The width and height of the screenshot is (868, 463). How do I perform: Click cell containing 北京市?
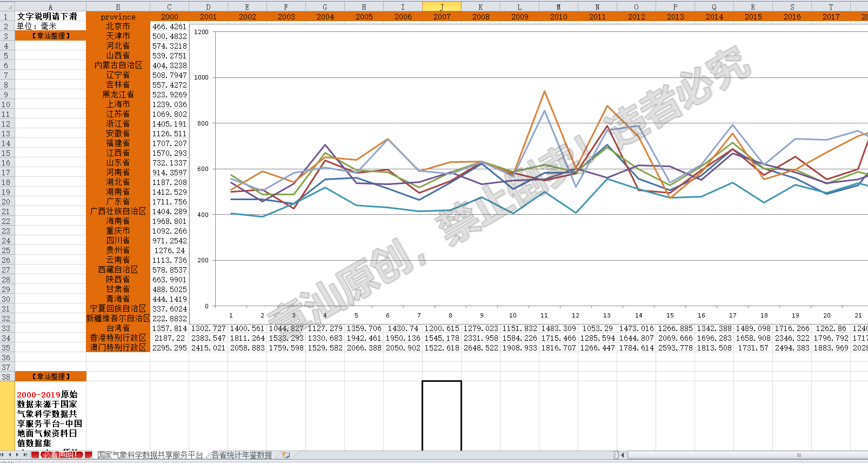pyautogui.click(x=118, y=27)
